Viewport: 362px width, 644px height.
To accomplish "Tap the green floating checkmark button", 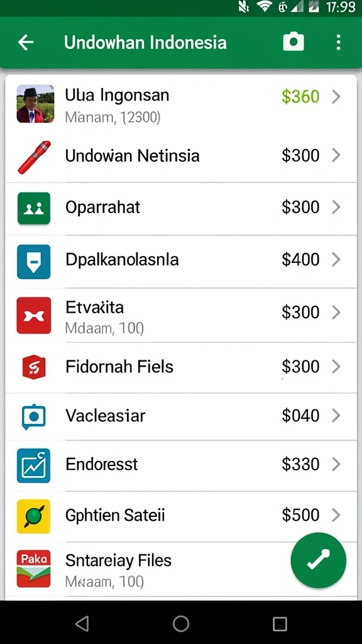I will click(319, 560).
